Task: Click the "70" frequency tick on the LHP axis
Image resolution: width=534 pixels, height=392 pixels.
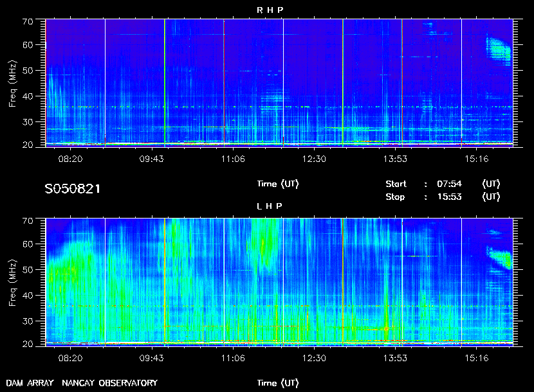Action: tap(28, 221)
